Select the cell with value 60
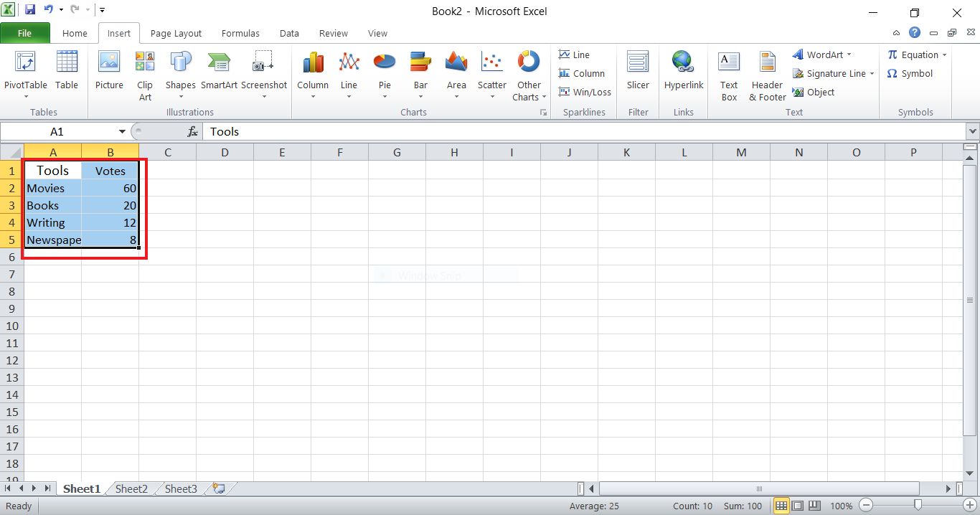The width and height of the screenshot is (980, 515). 110,188
